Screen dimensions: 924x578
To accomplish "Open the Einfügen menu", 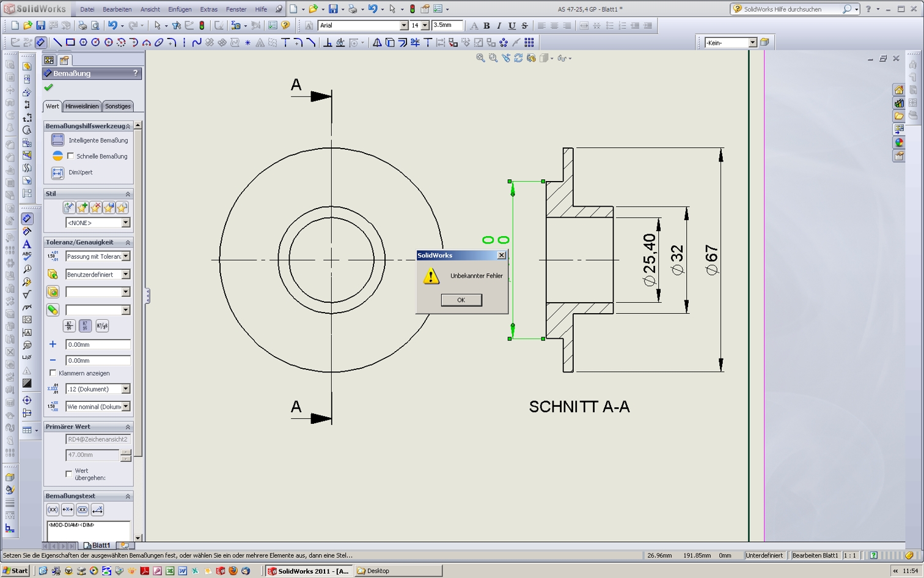I will click(180, 9).
